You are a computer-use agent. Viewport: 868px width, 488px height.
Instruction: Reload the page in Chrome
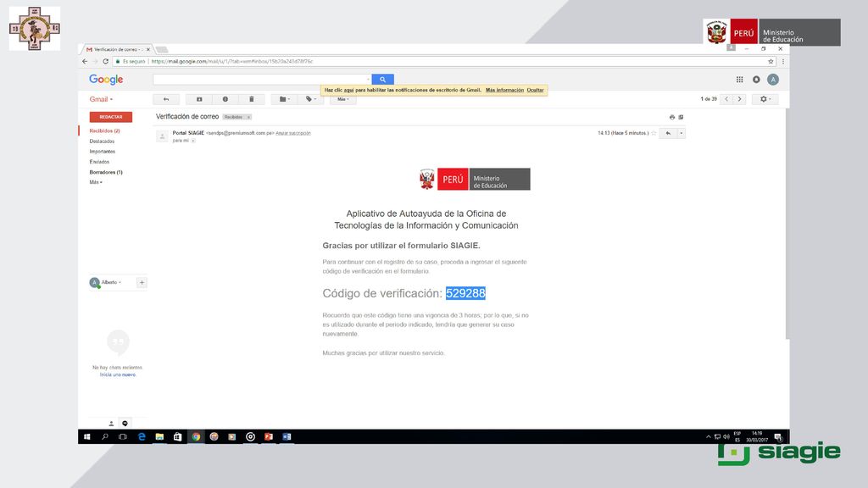[105, 61]
